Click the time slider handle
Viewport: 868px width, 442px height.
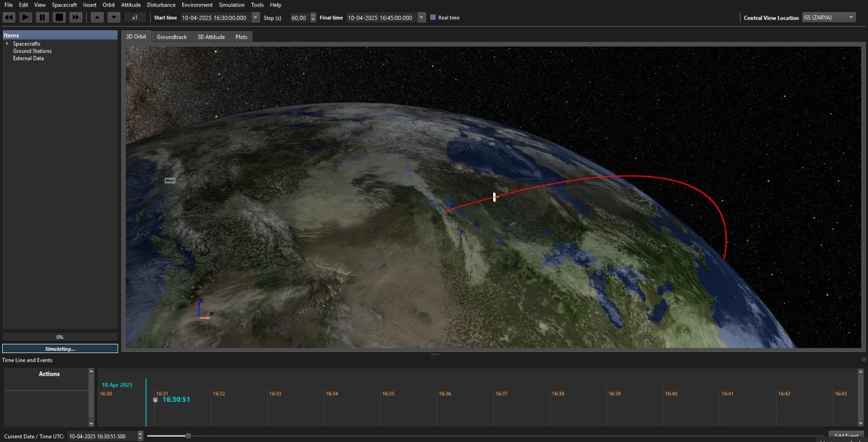[188, 435]
